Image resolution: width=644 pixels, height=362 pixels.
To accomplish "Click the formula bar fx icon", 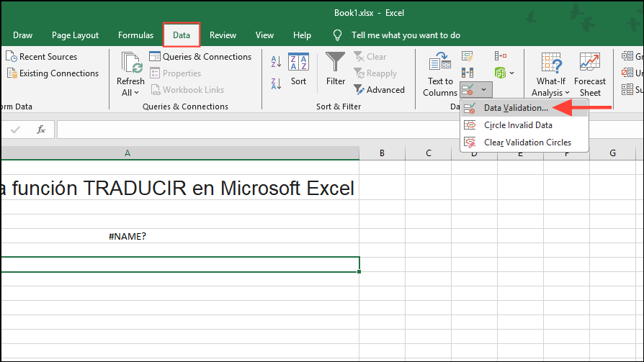I will point(40,130).
